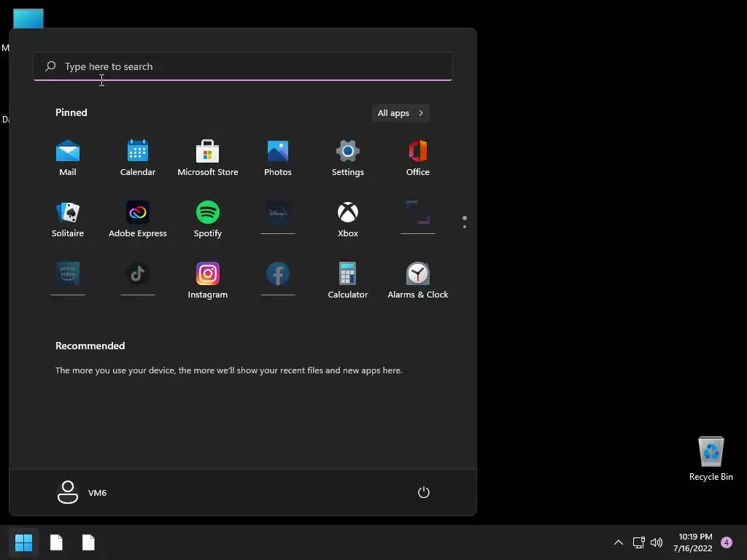Screen dimensions: 747x560
Task: Open the Calculator app
Action: [x=348, y=281]
